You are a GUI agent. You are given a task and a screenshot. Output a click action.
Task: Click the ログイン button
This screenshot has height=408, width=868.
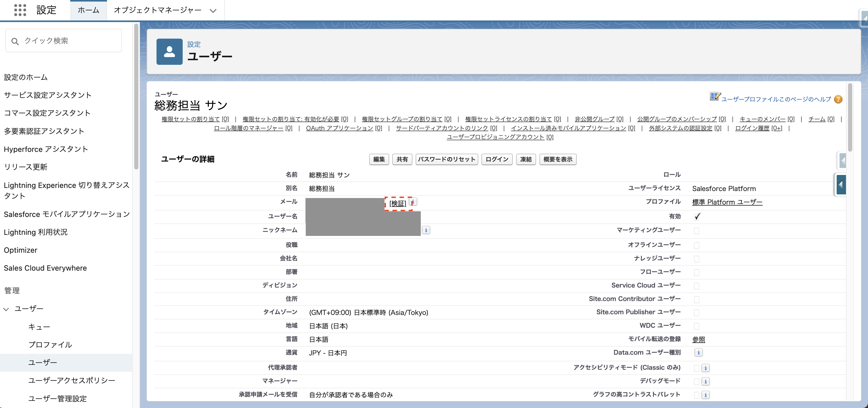[497, 159]
